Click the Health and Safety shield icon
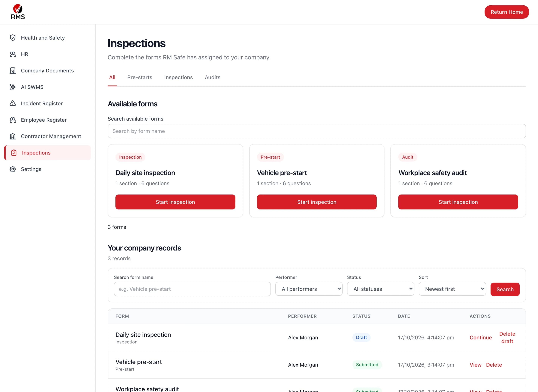The image size is (538, 392). click(x=13, y=38)
